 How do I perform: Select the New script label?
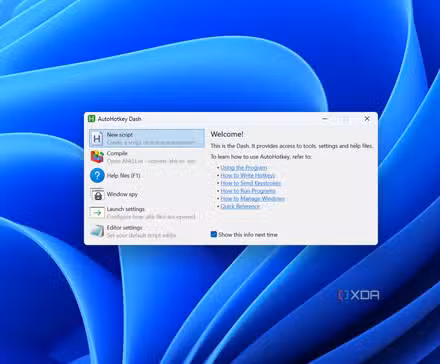[120, 135]
